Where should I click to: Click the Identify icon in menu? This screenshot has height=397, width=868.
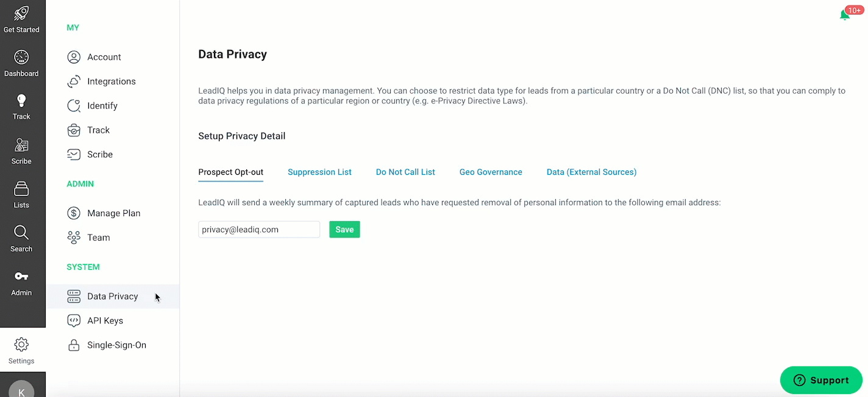(74, 106)
